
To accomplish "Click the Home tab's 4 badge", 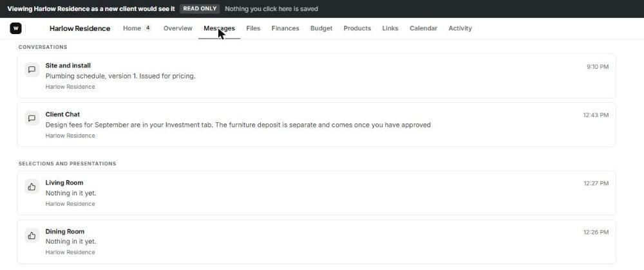I will [147, 28].
